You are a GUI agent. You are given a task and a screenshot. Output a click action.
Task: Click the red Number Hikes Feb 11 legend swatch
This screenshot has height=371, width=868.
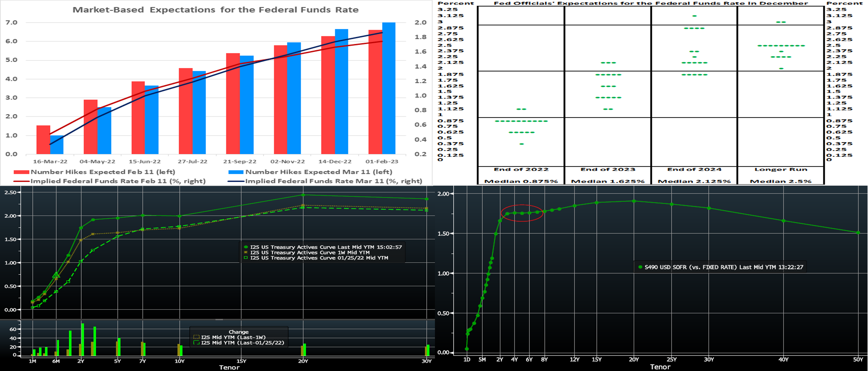22,172
